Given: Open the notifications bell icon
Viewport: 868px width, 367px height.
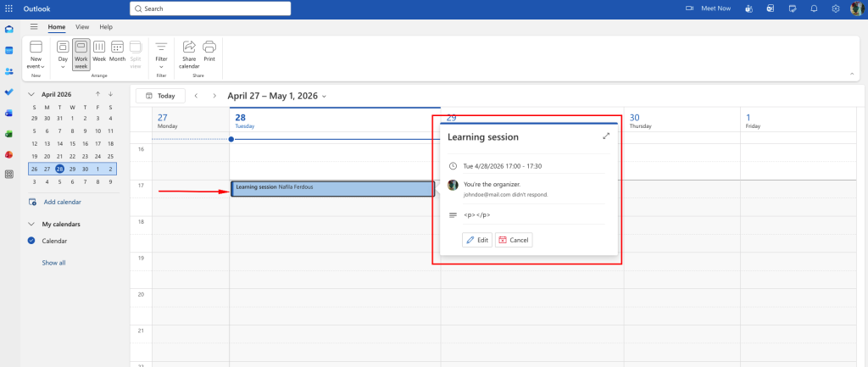Looking at the screenshot, I should point(814,8).
